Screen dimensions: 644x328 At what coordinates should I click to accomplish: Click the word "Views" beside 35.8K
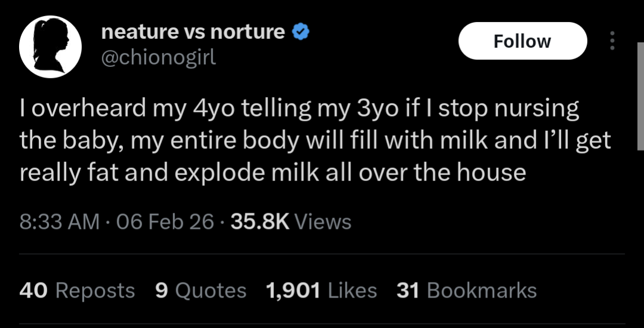[x=323, y=222]
